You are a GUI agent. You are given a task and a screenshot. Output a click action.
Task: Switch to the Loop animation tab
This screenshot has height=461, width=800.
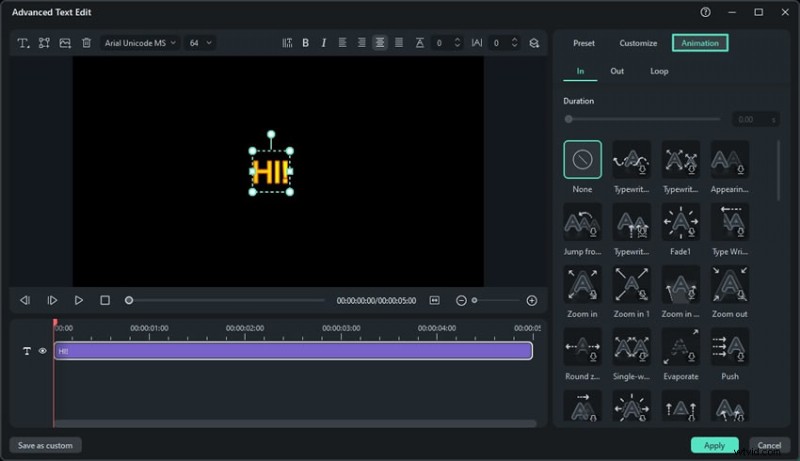[x=659, y=72]
